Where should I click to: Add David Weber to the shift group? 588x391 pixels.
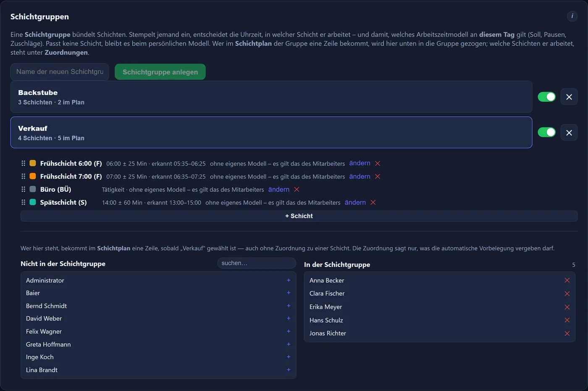point(289,318)
